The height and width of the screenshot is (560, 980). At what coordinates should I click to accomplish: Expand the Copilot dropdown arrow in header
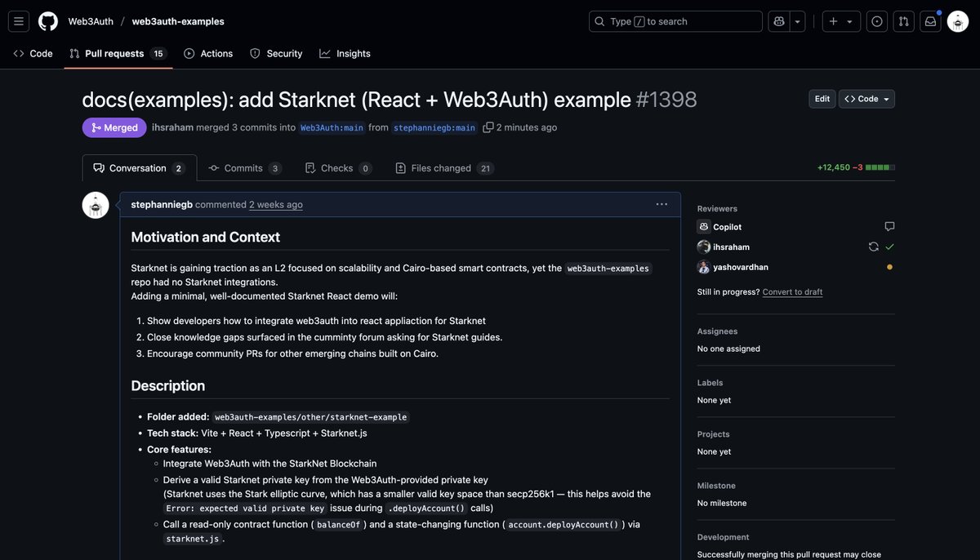coord(798,21)
